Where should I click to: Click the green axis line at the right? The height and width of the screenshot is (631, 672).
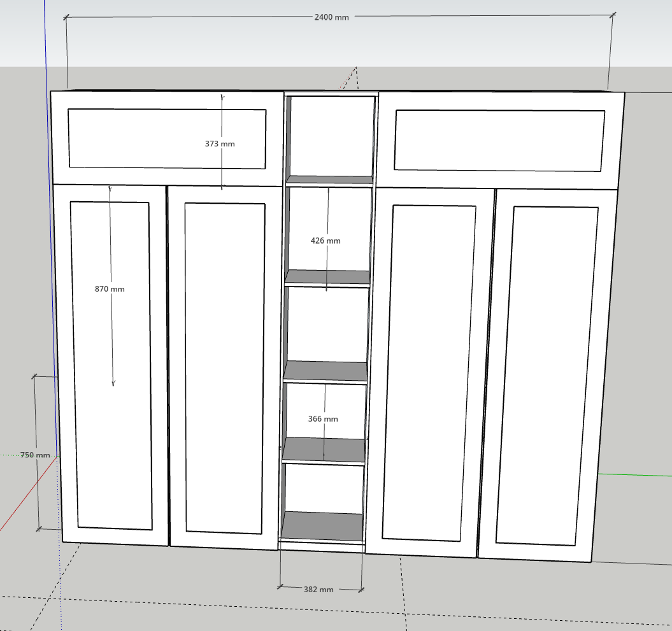(x=637, y=474)
